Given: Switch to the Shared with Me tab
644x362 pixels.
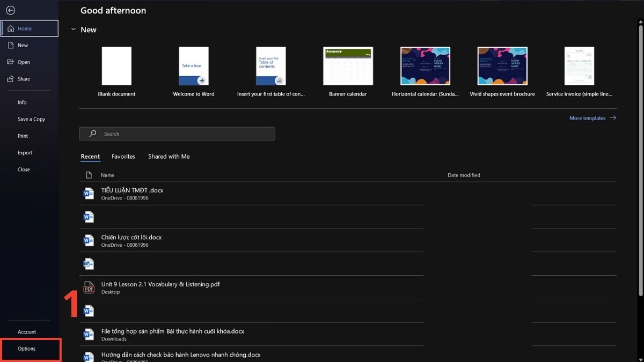Looking at the screenshot, I should pyautogui.click(x=169, y=156).
